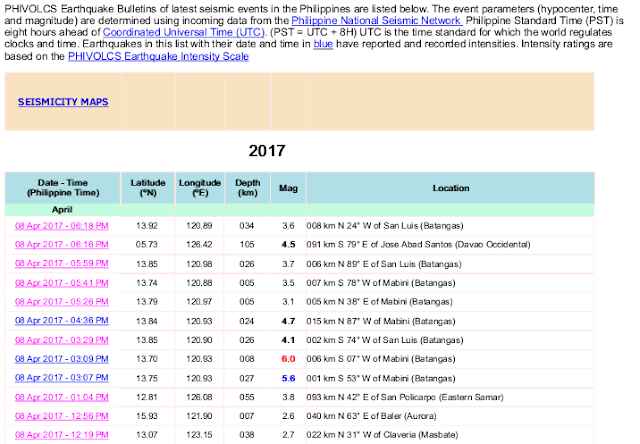Click '006 km S 07° W of Mabini (Batangas)'

pyautogui.click(x=381, y=359)
